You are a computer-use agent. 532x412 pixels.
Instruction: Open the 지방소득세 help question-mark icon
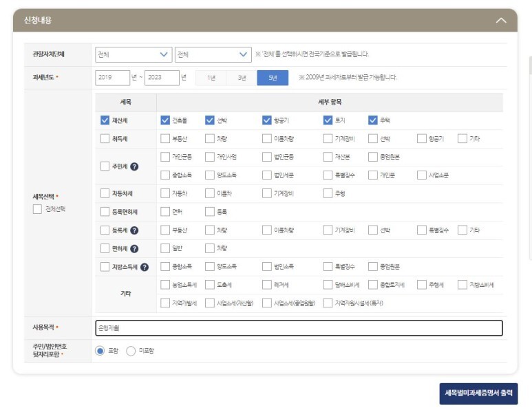(x=145, y=267)
